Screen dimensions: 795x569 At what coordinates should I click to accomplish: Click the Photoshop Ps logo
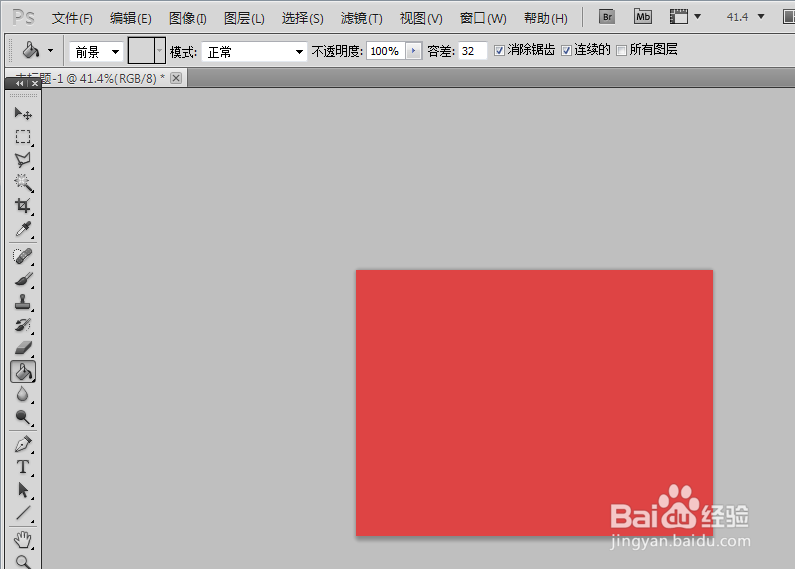click(x=23, y=18)
